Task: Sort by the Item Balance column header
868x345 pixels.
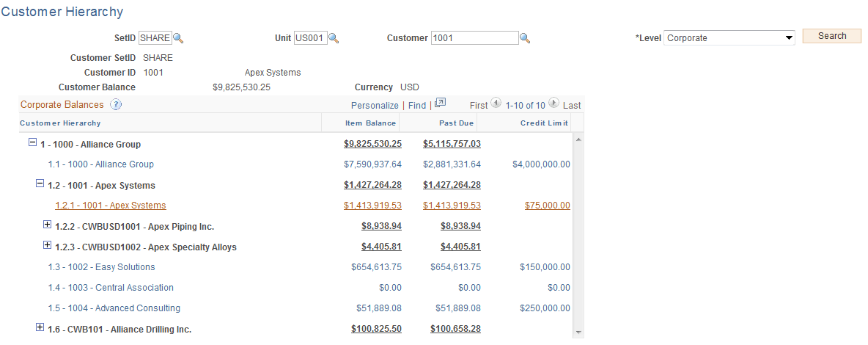Action: pos(370,123)
